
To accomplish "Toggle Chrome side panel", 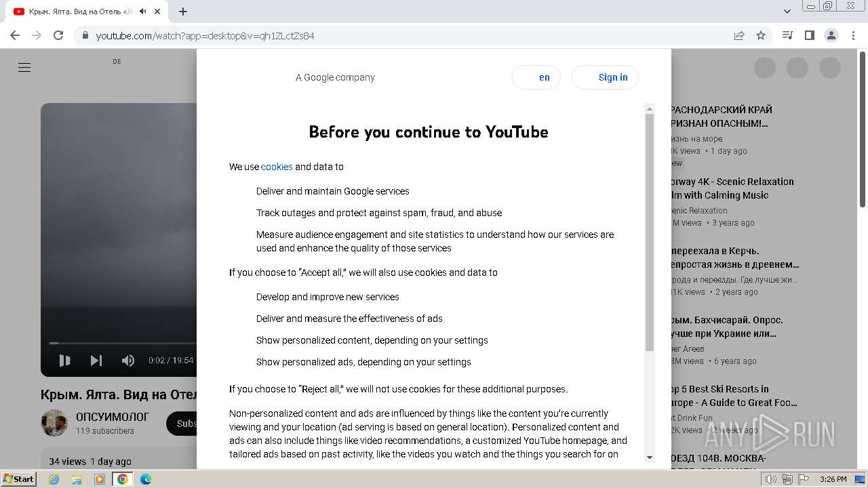I will click(x=809, y=35).
